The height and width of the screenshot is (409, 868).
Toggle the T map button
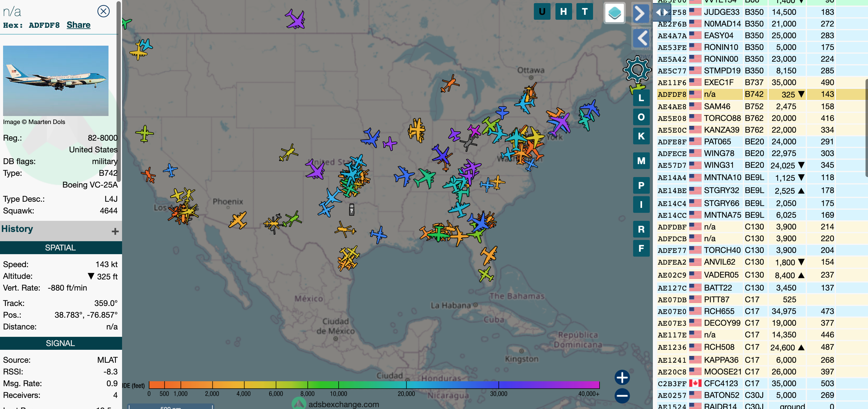585,12
